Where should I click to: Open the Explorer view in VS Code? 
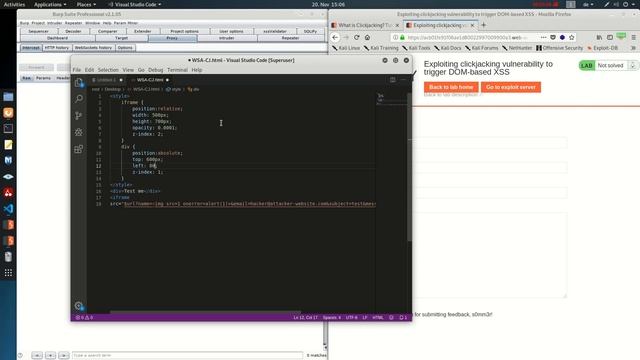pyautogui.click(x=79, y=82)
